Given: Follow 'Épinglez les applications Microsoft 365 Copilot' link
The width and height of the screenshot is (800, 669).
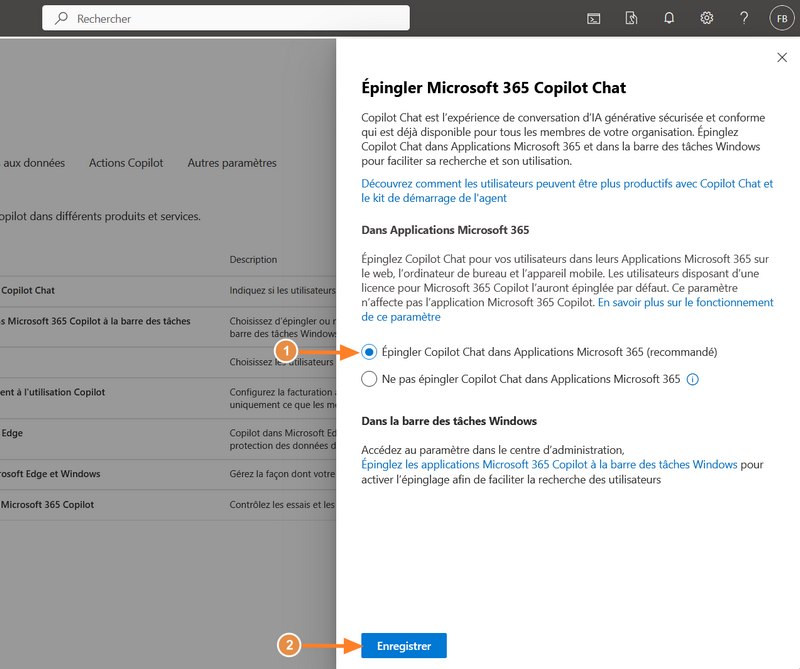Looking at the screenshot, I should pyautogui.click(x=549, y=465).
